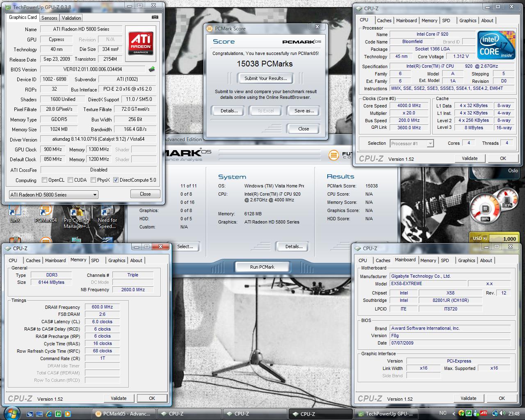Click the DRAM Frequency 600.0 MHz value

point(103,307)
